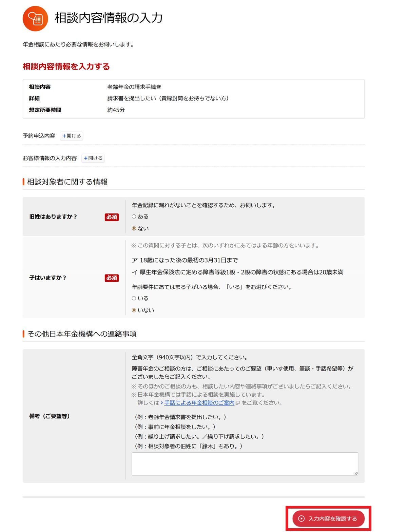Click the 必須 badge next to 旧姓はありますか
Image resolution: width=407 pixels, height=532 pixels.
tap(112, 217)
